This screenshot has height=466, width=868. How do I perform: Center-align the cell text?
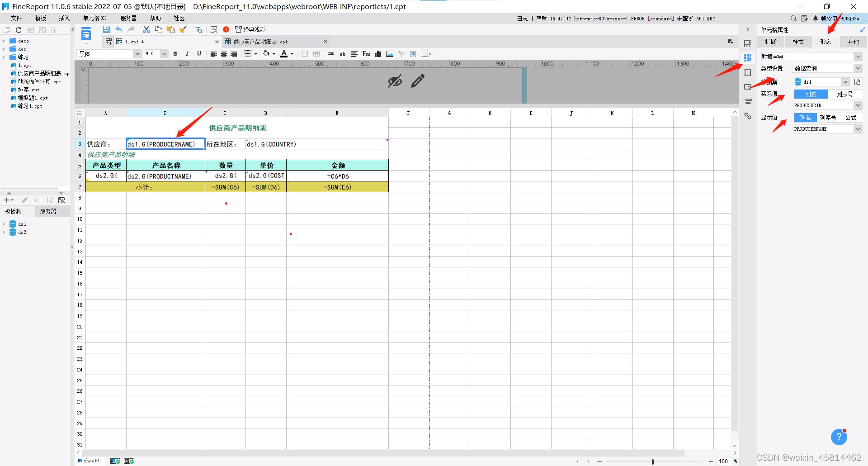point(224,54)
